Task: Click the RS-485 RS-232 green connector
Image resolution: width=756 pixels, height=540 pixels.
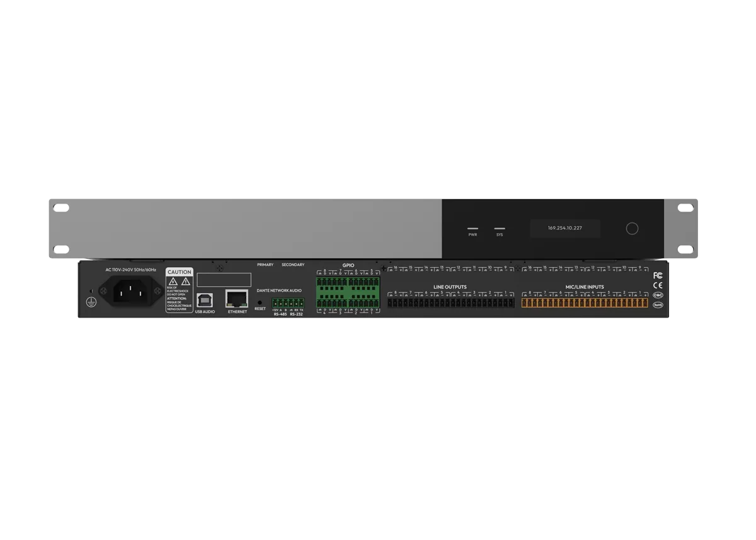Action: tap(288, 303)
